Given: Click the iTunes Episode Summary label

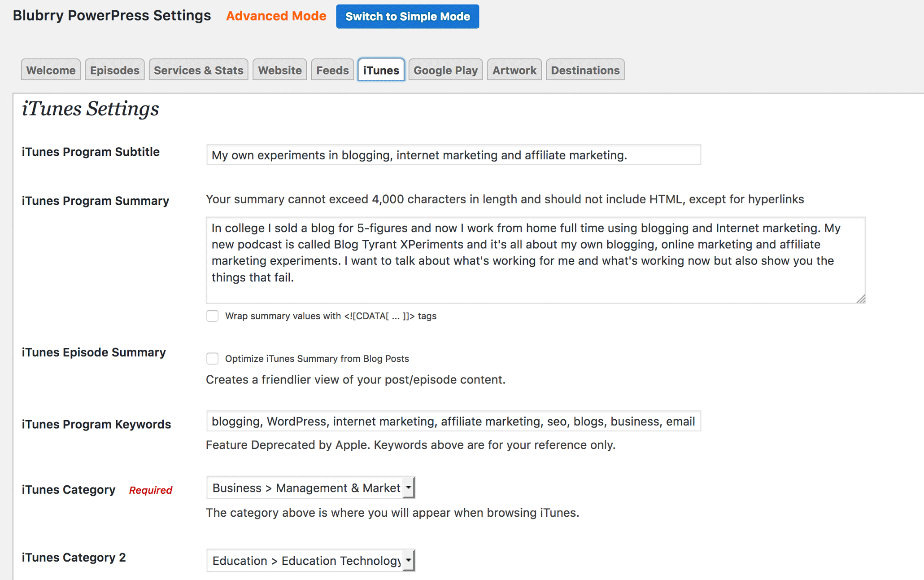Looking at the screenshot, I should coord(94,352).
